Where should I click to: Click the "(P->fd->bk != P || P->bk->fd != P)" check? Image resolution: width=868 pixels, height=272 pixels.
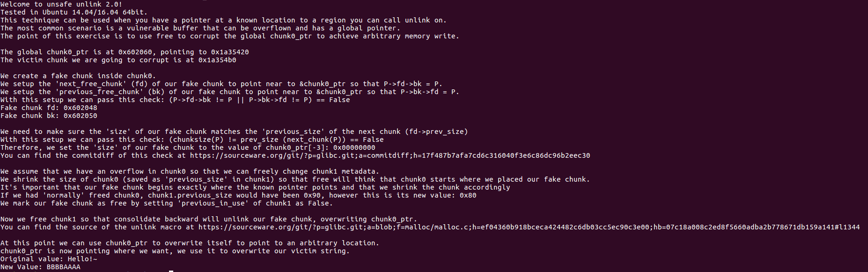241,100
